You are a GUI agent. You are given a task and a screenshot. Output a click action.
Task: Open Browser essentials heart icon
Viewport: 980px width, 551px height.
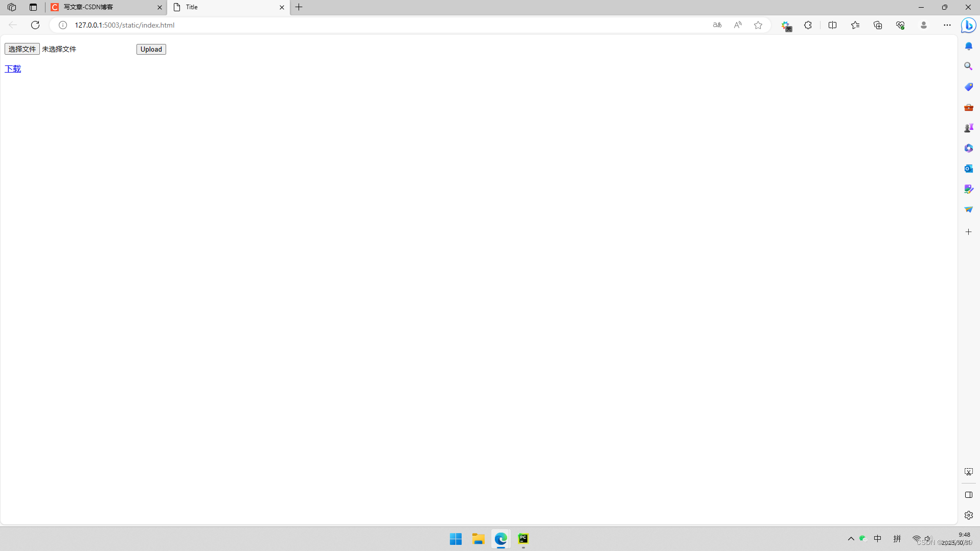pyautogui.click(x=900, y=25)
